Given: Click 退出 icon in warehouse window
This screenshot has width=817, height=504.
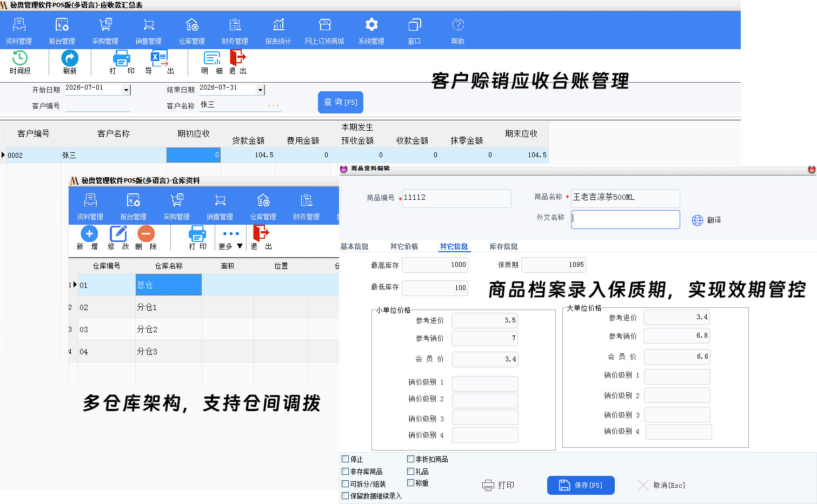Looking at the screenshot, I should 261,233.
